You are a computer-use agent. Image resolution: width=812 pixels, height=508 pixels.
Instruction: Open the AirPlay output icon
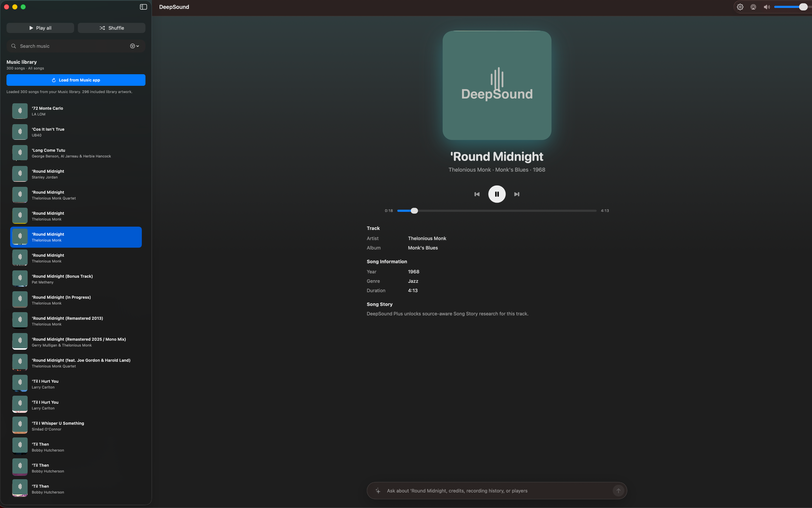[753, 7]
